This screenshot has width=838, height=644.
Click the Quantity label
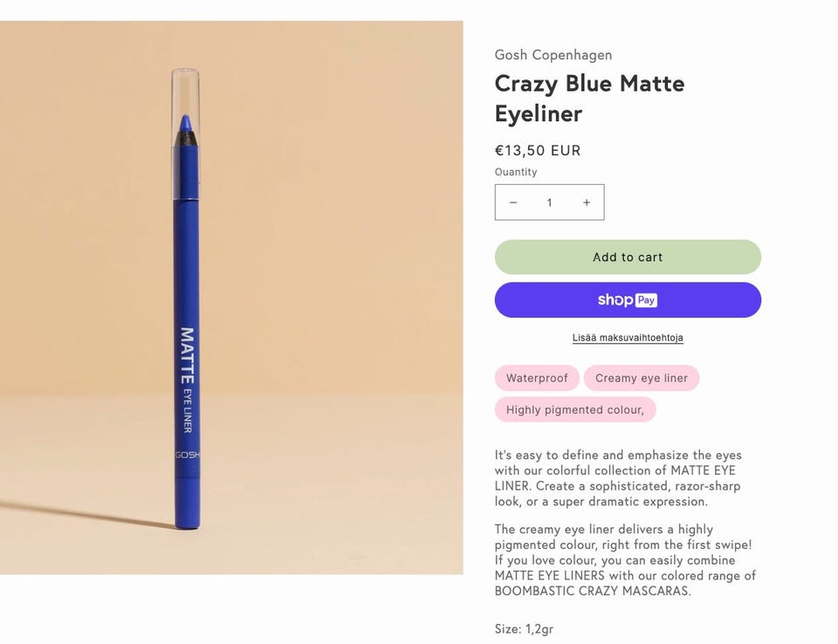coord(516,172)
